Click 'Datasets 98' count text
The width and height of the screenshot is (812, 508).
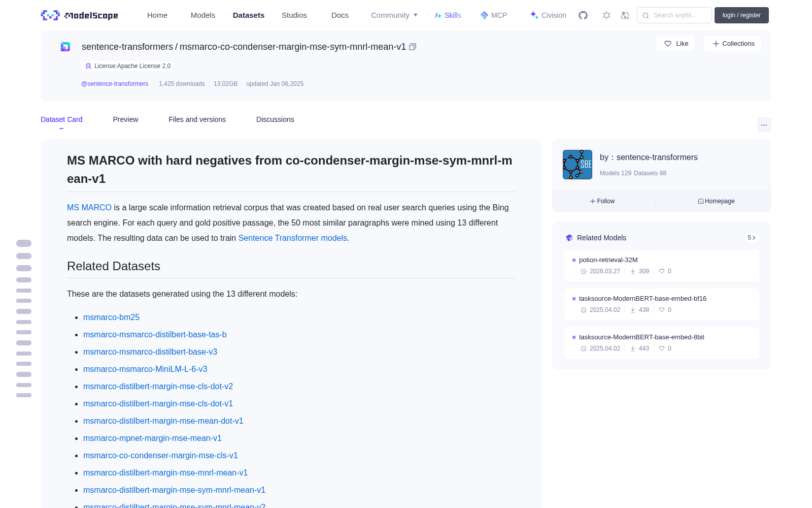pyautogui.click(x=650, y=173)
